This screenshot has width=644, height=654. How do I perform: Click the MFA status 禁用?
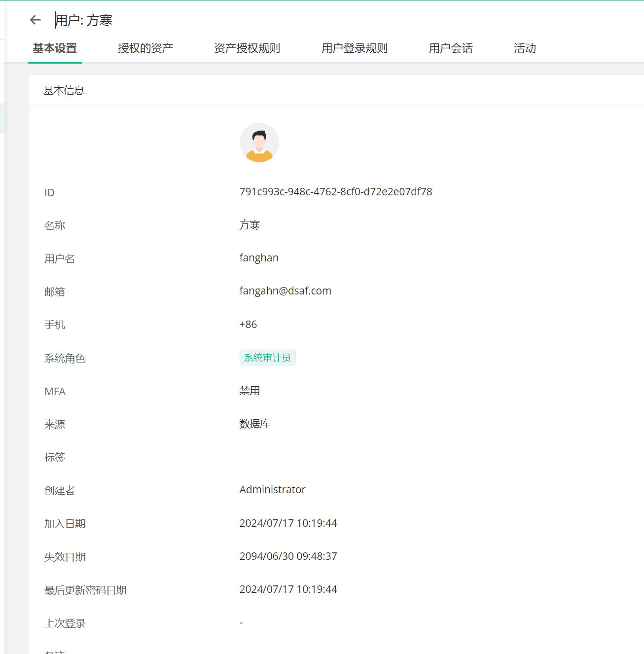250,391
